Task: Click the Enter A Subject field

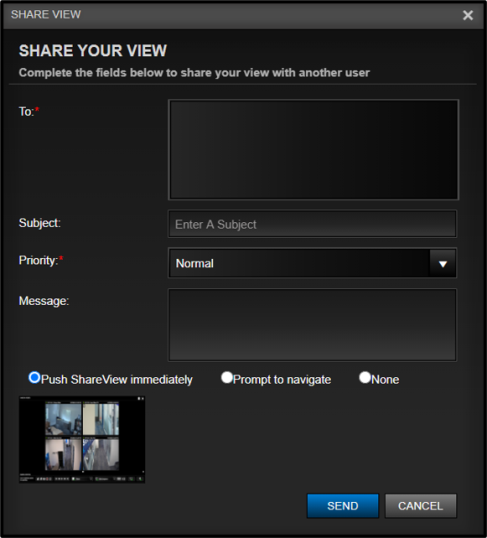Action: (312, 224)
